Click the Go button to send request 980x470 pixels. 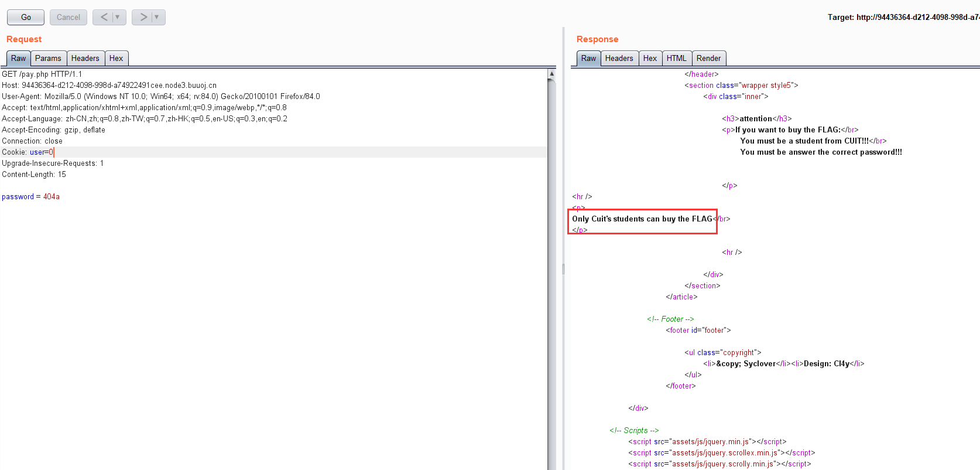pos(26,17)
